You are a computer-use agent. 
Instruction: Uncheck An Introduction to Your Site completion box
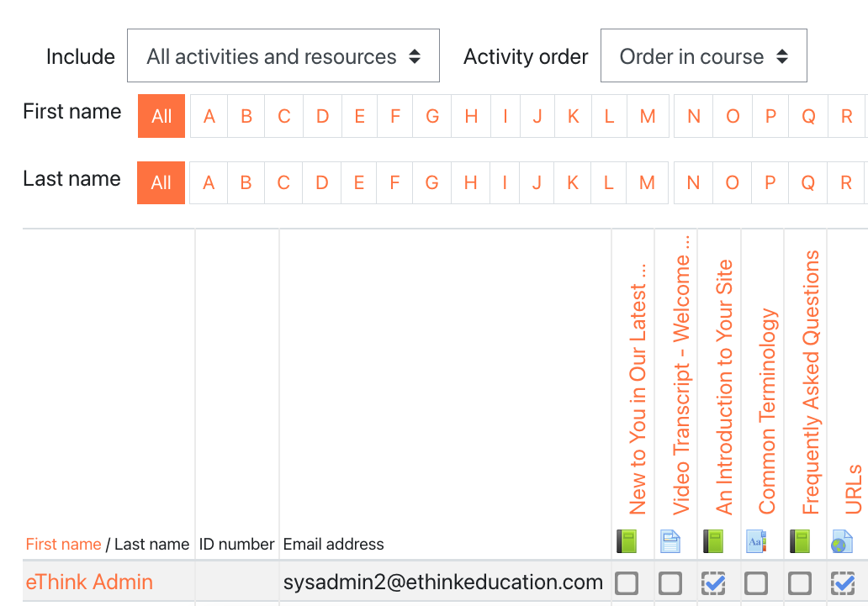coord(713,582)
